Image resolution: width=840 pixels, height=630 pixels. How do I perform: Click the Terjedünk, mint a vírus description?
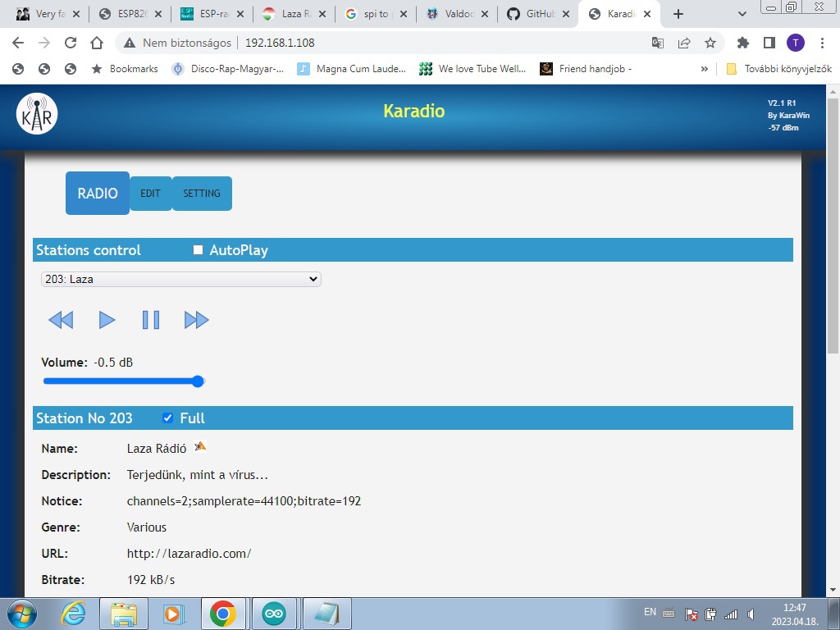tap(197, 475)
